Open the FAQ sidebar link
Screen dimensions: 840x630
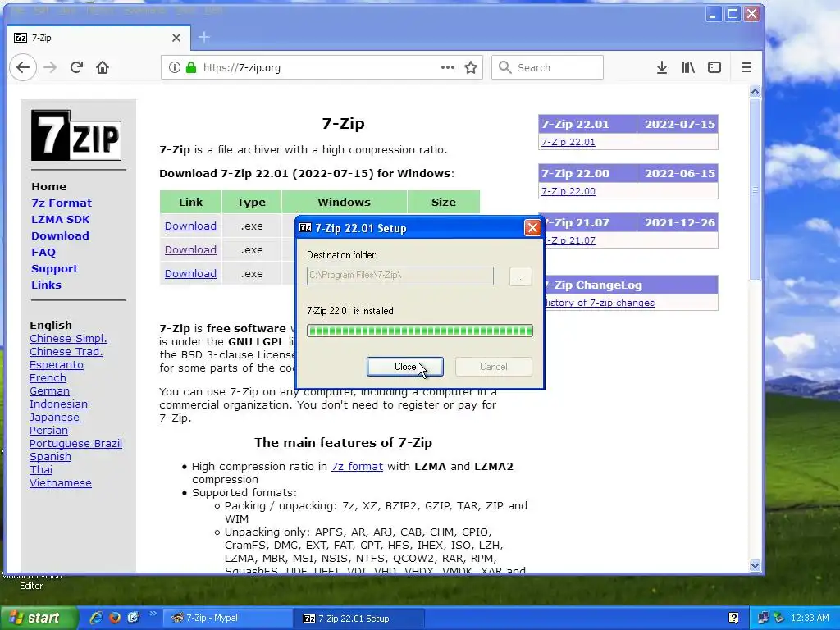click(x=43, y=253)
